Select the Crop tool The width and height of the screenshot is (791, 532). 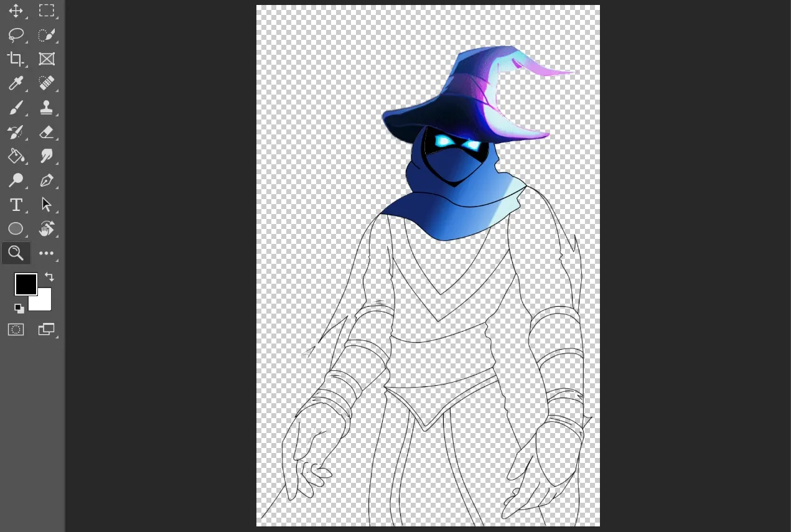tap(16, 59)
